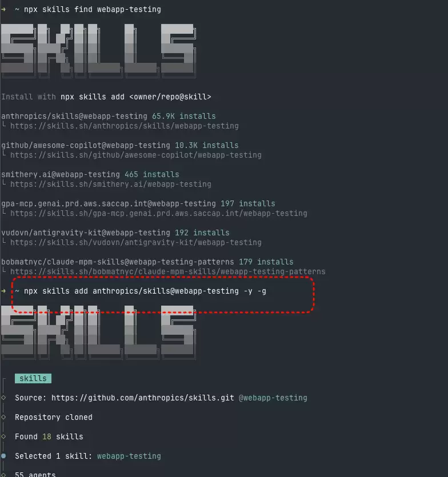Open the skills.sh/gpa-mcp.genai.prd.aws.saccap.int/webapp-testing link
448x477 pixels.
coord(159,213)
